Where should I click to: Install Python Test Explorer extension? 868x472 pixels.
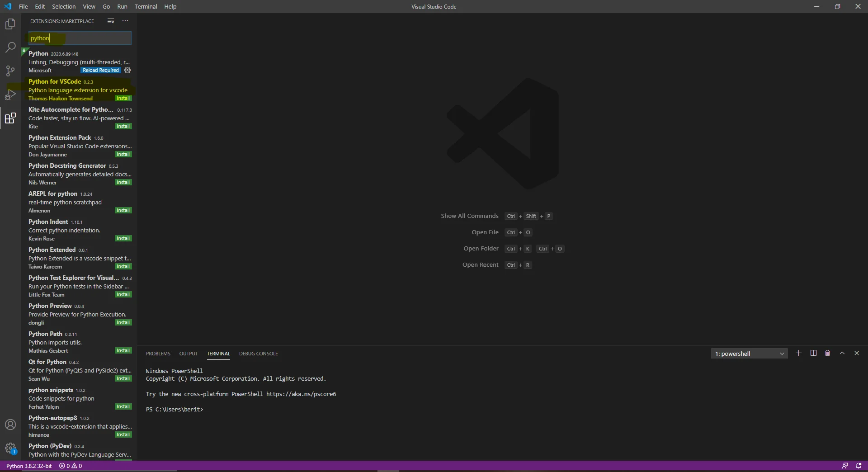pos(123,294)
